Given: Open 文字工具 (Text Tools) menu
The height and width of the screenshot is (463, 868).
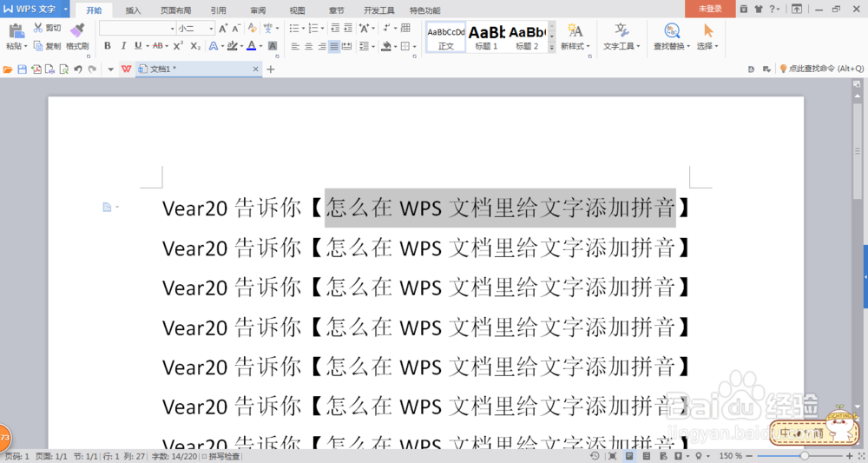Looking at the screenshot, I should point(621,36).
